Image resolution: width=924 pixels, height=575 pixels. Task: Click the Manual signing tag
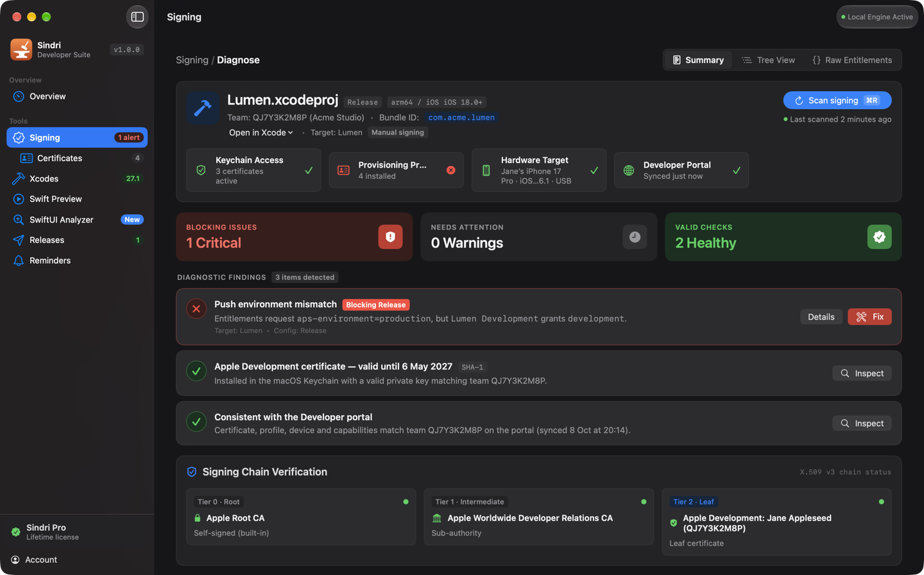click(x=398, y=132)
